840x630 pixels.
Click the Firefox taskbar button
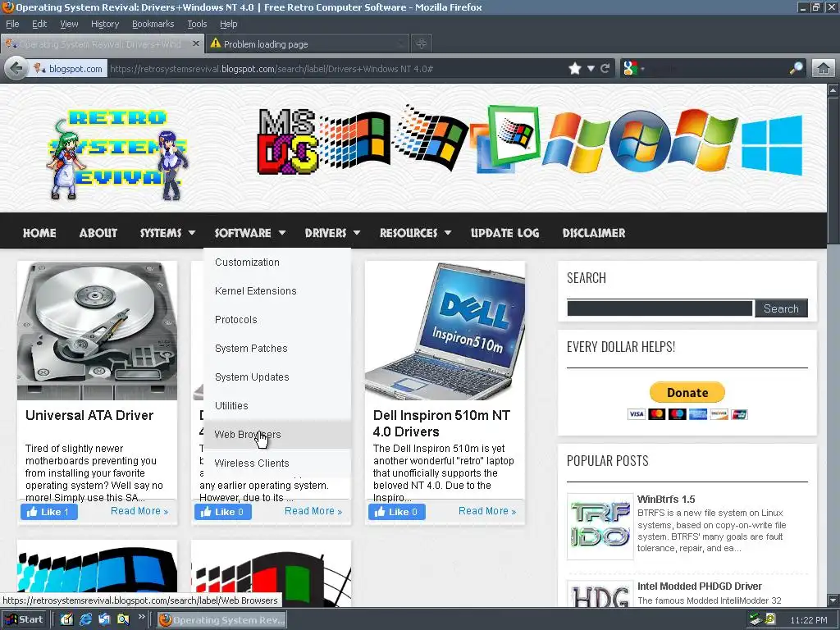(221, 620)
